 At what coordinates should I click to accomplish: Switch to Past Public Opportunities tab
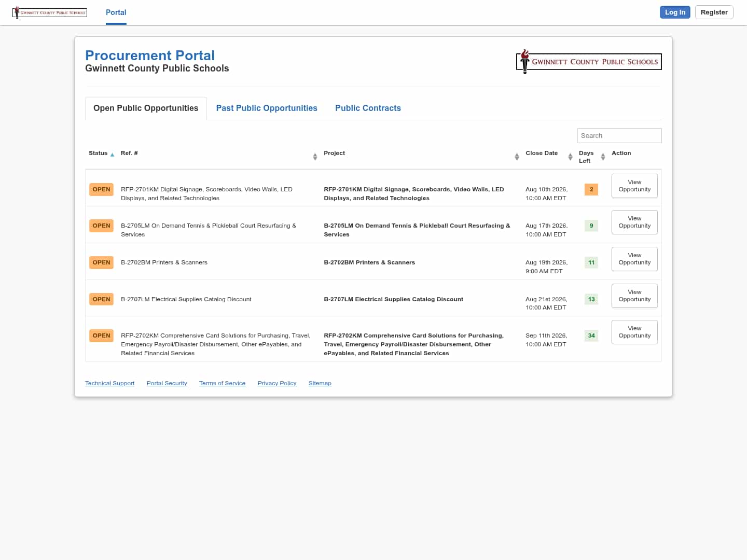point(267,108)
